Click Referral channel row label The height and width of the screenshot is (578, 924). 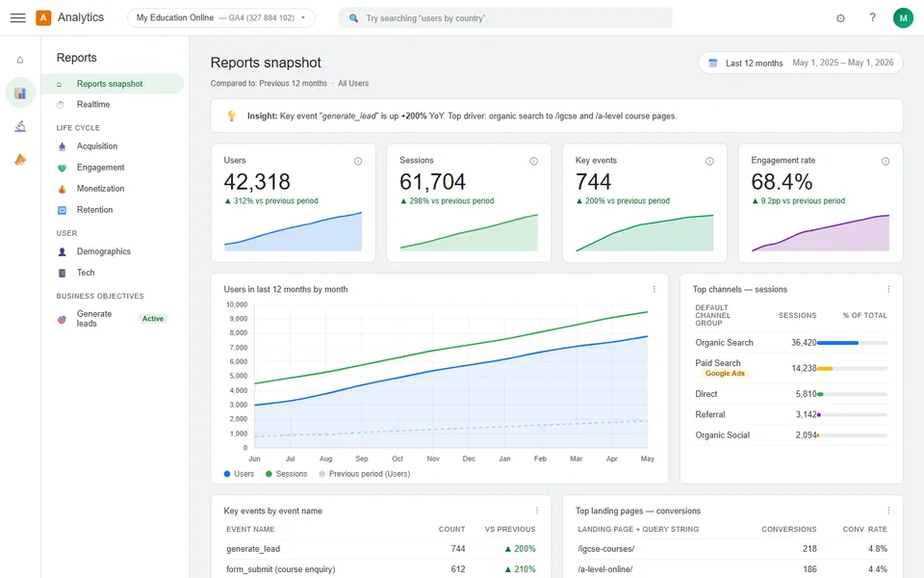pyautogui.click(x=710, y=414)
